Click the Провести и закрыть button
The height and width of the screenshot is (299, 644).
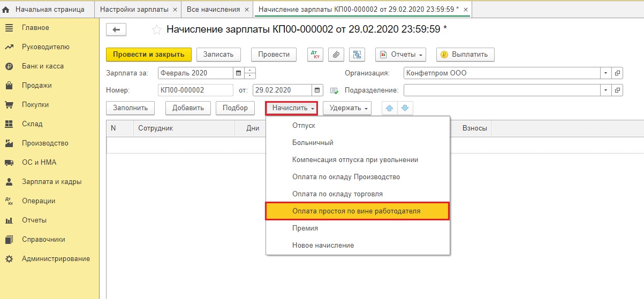pyautogui.click(x=148, y=55)
